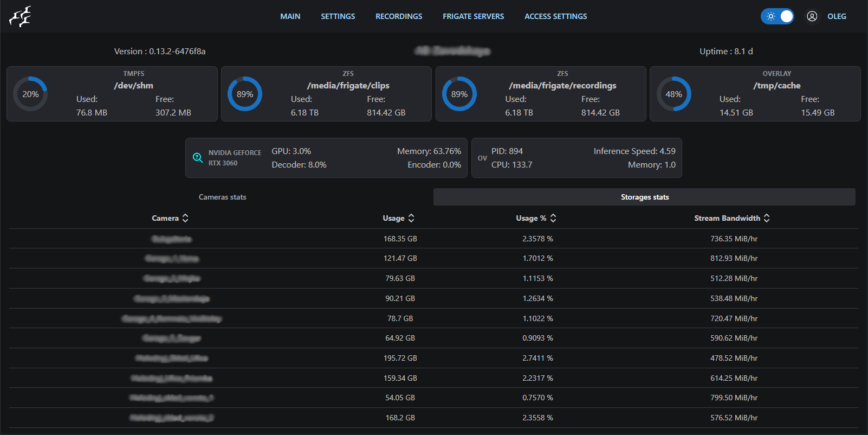Open the user account icon

812,16
